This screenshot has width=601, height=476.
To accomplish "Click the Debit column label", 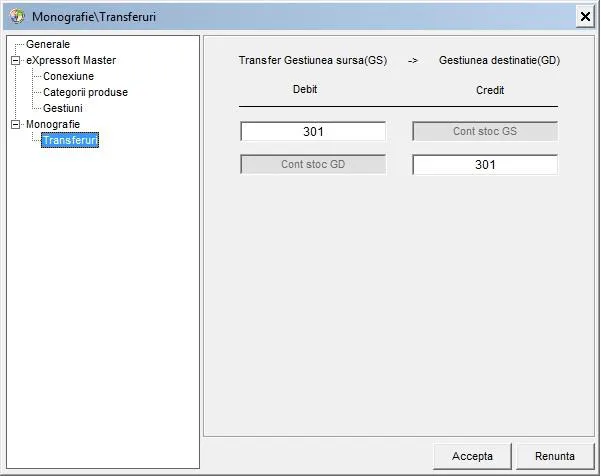I will pos(305,89).
